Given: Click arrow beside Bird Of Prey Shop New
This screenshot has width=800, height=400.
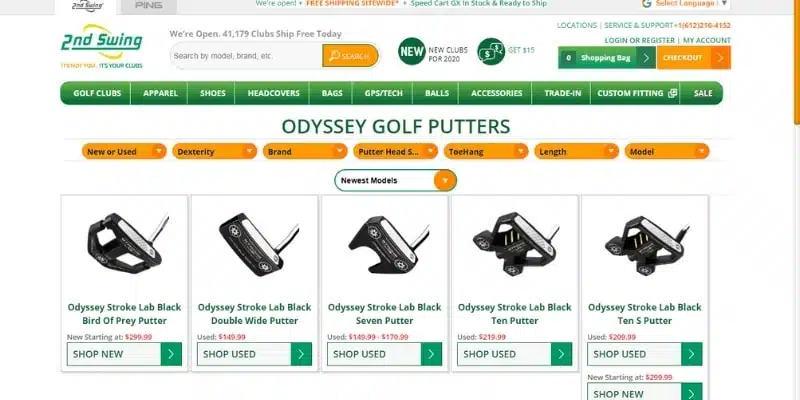Looking at the screenshot, I should 171,354.
